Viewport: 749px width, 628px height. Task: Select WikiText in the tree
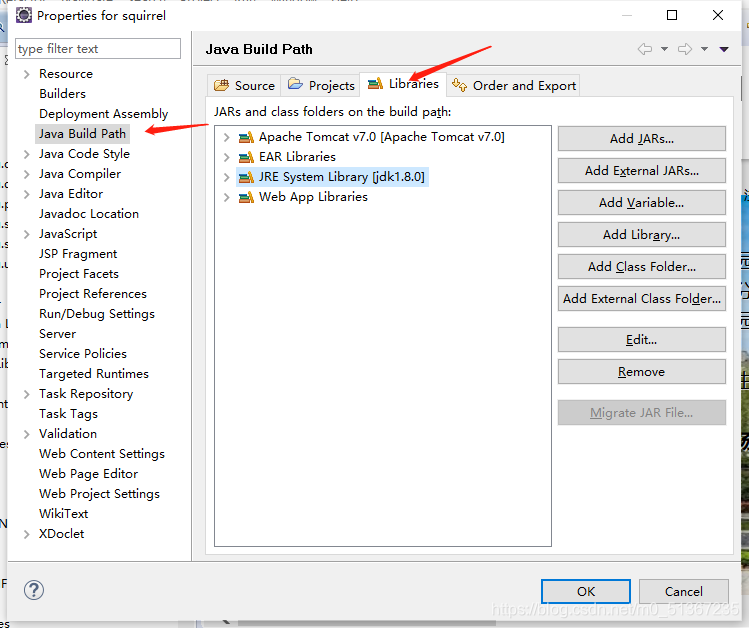64,514
